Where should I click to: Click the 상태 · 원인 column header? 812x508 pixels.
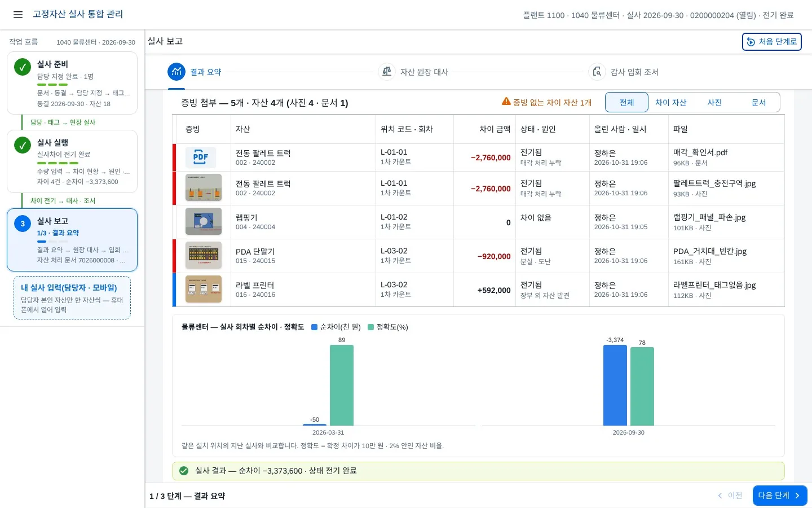click(x=553, y=129)
